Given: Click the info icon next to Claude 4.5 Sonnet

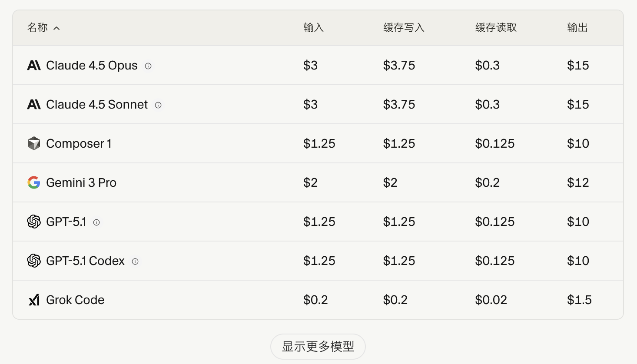Looking at the screenshot, I should 158,105.
